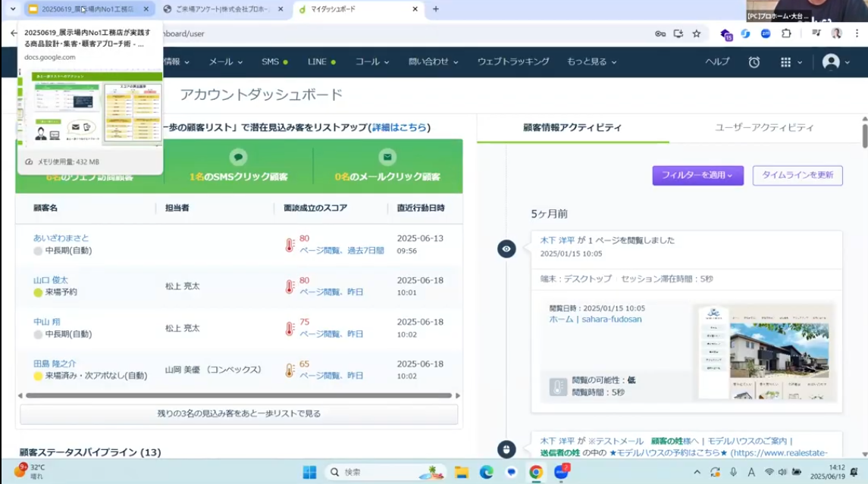This screenshot has width=868, height=484.
Task: Open ホーム | sahara-fudosan page link
Action: click(595, 319)
